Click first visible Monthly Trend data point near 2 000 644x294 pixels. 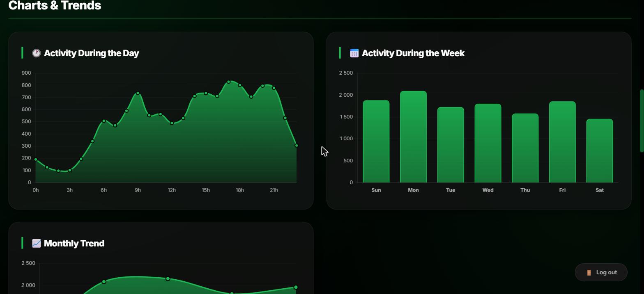point(104,282)
